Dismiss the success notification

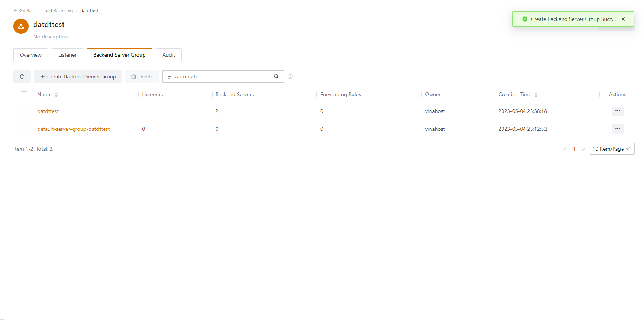[x=623, y=19]
